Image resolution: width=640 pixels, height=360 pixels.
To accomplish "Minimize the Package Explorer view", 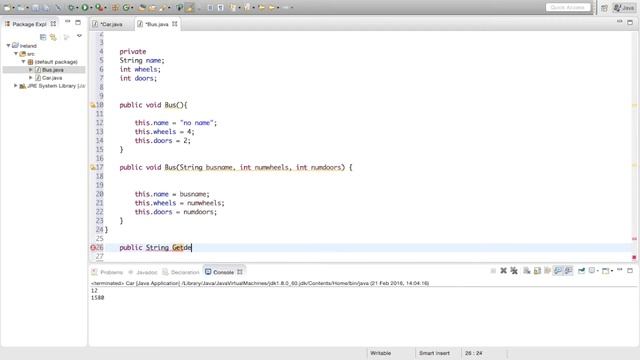I will click(x=68, y=22).
